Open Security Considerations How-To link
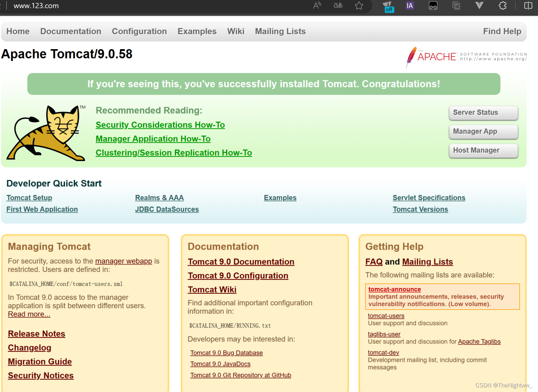The height and width of the screenshot is (392, 538). pos(160,125)
